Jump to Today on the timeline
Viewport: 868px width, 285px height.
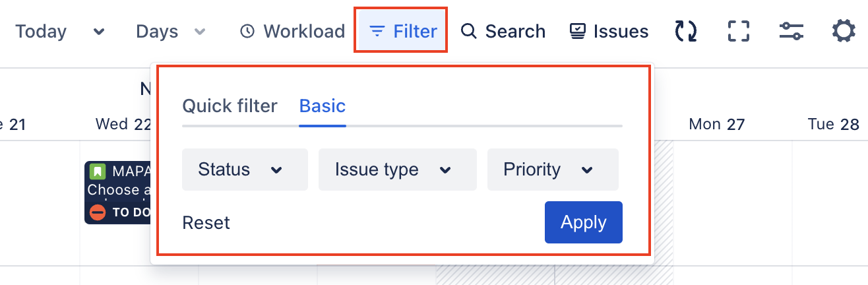[41, 32]
